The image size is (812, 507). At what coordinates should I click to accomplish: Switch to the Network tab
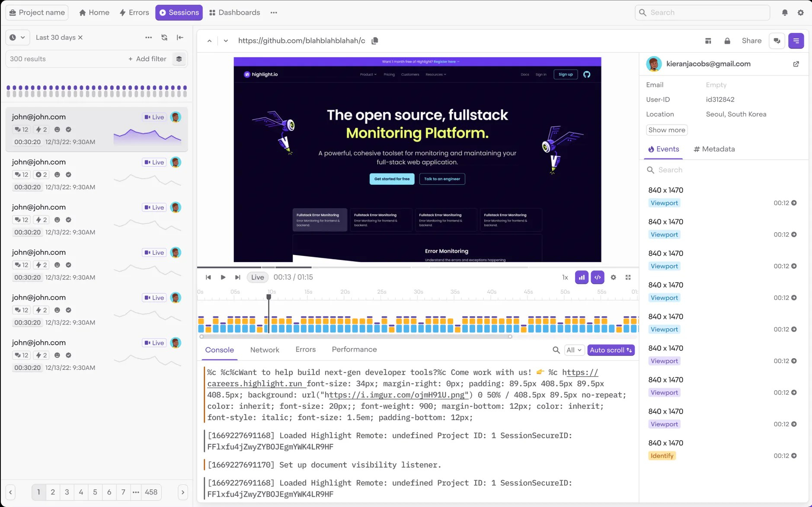(x=264, y=349)
